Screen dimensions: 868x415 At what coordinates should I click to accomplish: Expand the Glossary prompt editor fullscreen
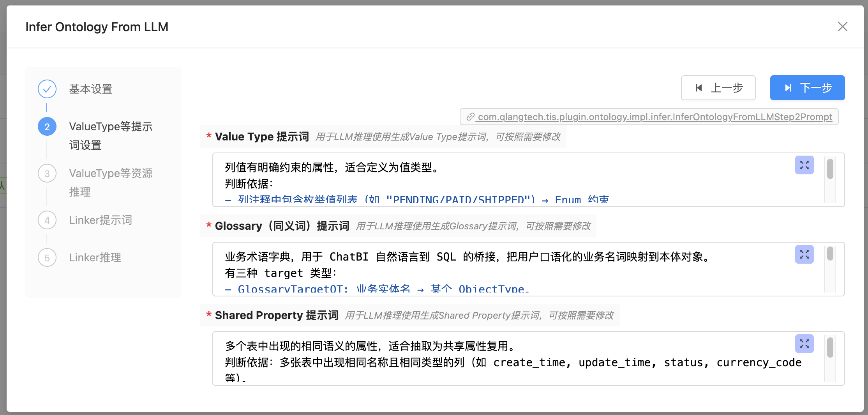point(804,254)
